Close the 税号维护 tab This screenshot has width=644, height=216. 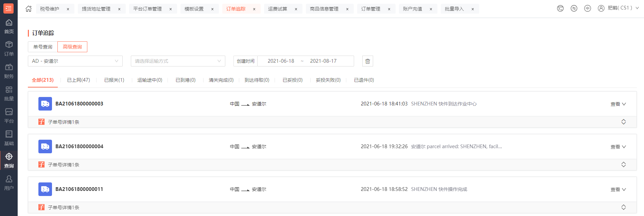point(68,9)
